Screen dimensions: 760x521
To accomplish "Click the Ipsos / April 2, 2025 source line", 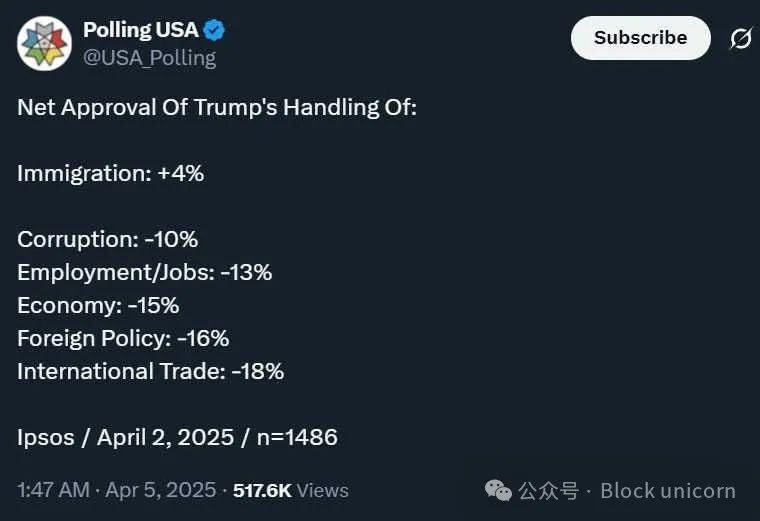I will [177, 437].
